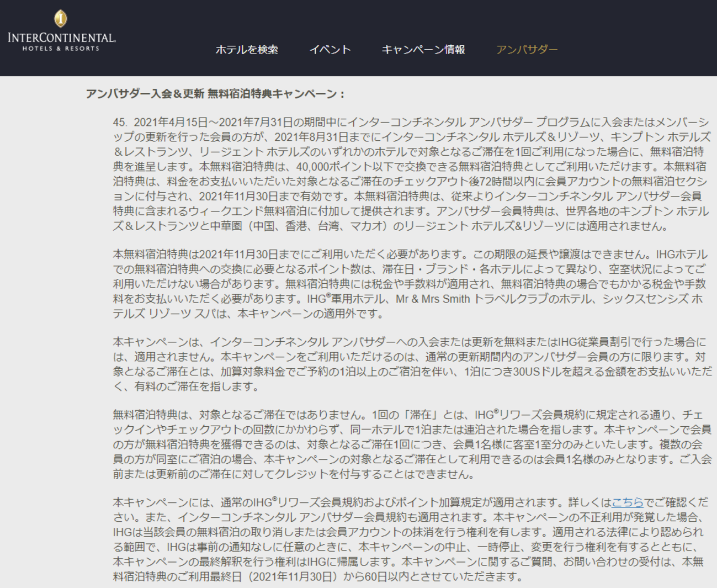Click heading アンバサダー入会＆更新 無料宿泊特典キャンペーン

[x=215, y=94]
